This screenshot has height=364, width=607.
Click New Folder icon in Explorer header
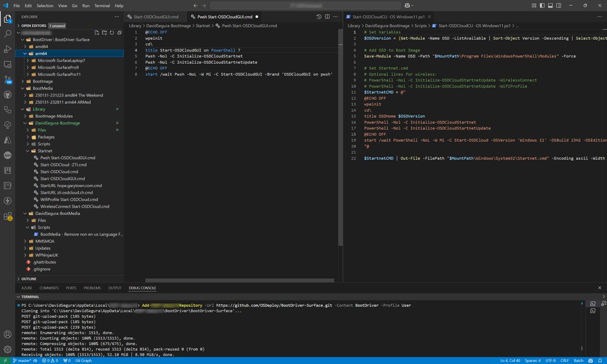[x=105, y=32]
